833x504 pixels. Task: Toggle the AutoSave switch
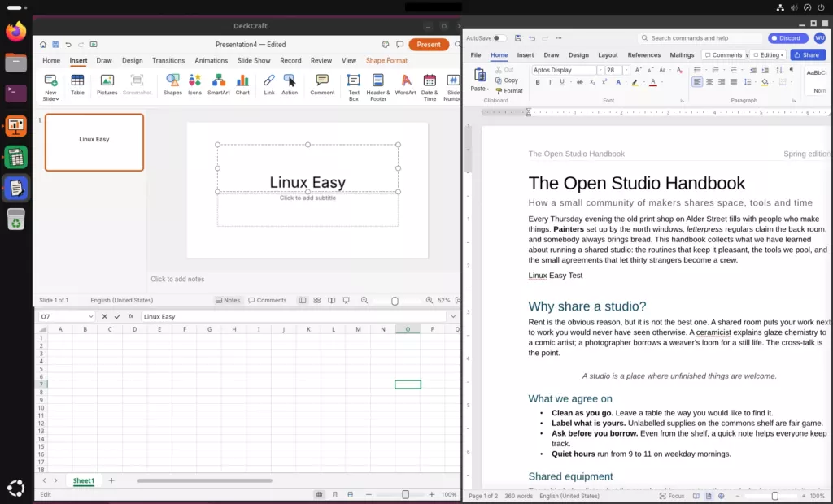(x=499, y=38)
